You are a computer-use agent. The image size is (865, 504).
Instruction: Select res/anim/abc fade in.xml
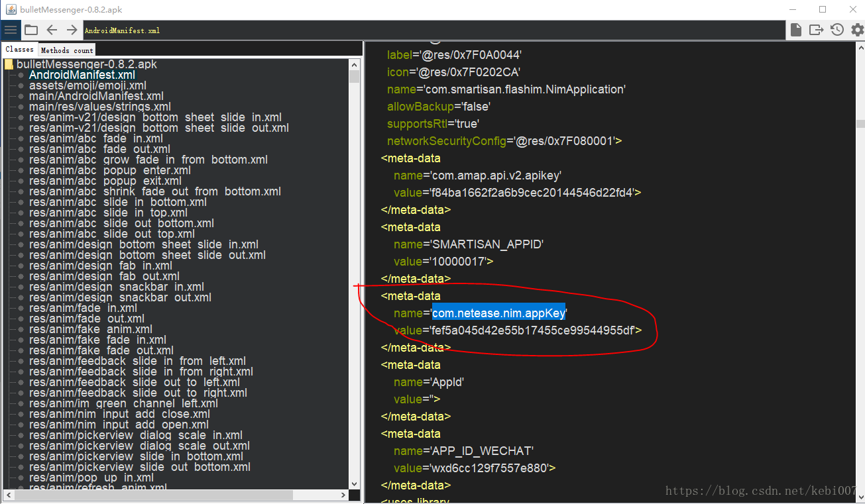pyautogui.click(x=96, y=138)
